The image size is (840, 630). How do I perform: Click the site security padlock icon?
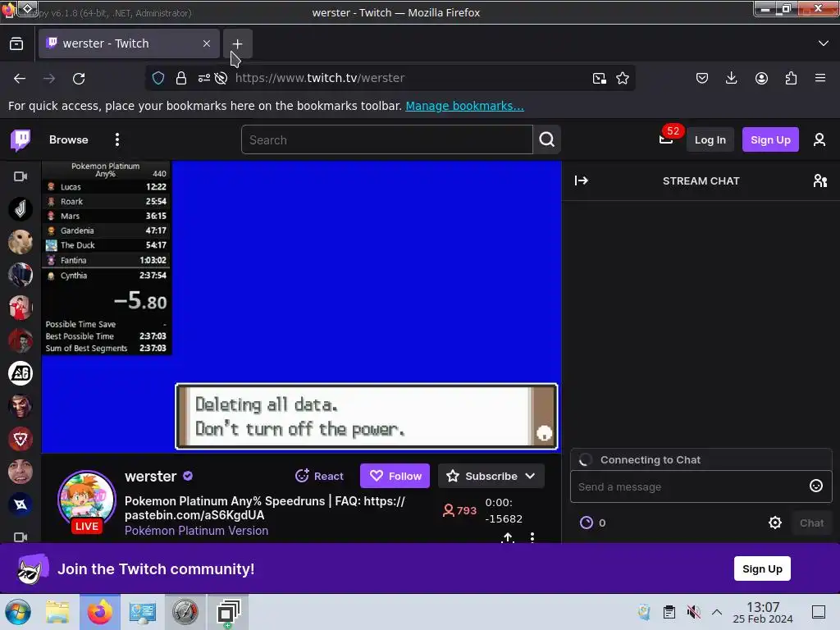(181, 78)
